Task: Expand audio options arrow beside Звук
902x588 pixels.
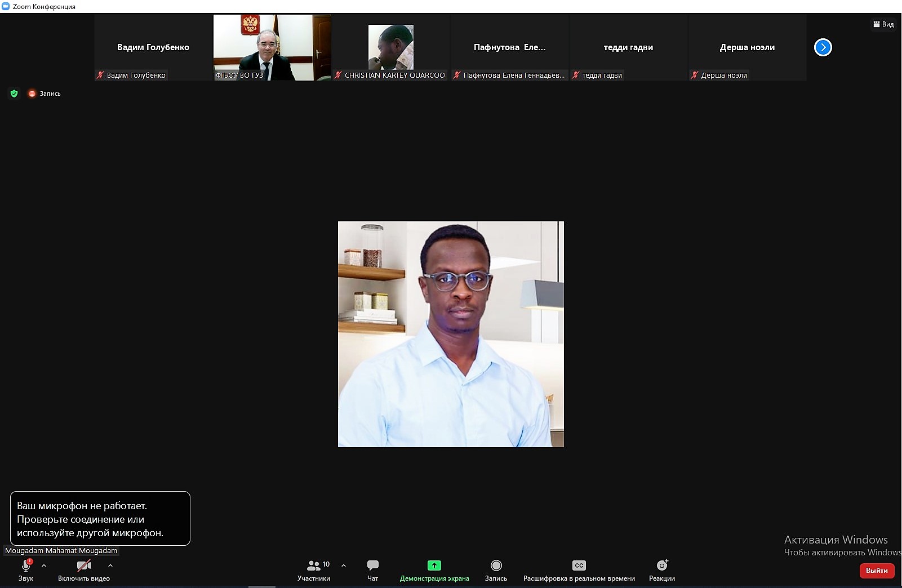Action: 44,565
